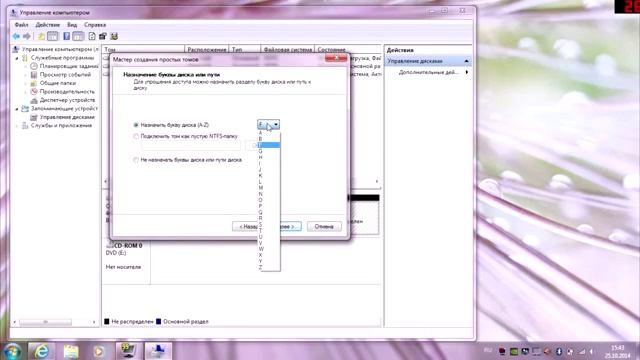640x360 pixels.
Task: Expand Дополнительные действия arrow in Actions pane
Action: point(467,72)
